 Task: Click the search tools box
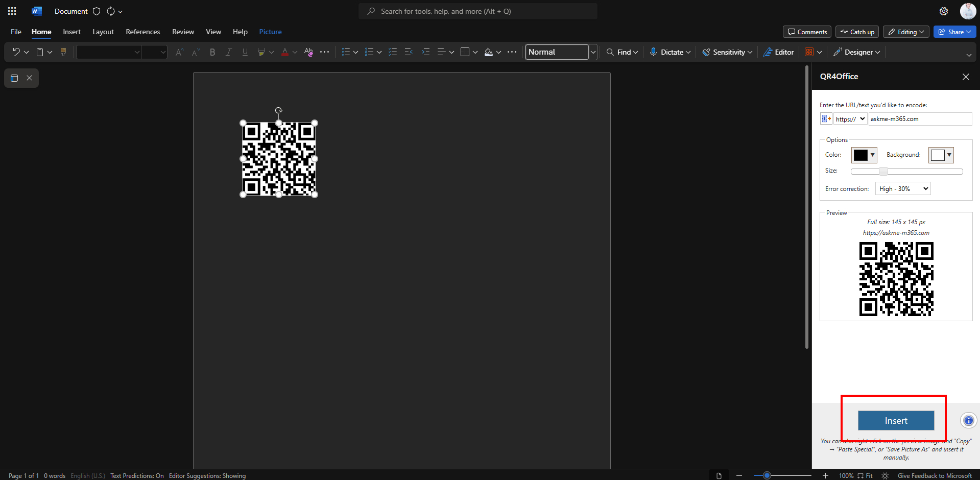pos(478,11)
